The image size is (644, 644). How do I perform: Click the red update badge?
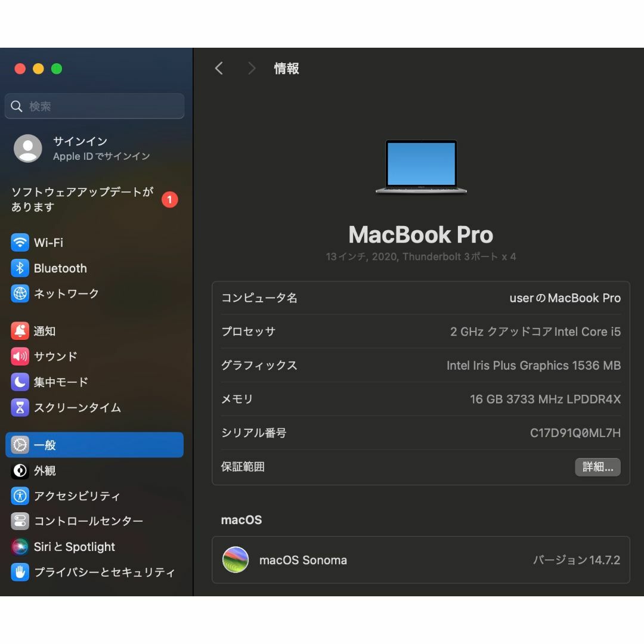click(x=169, y=200)
